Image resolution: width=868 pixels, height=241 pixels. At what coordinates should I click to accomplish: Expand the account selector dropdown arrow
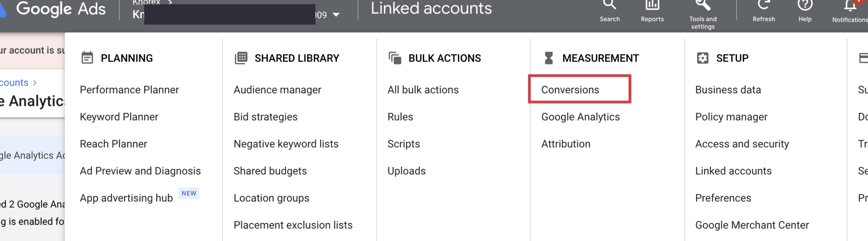[x=336, y=15]
